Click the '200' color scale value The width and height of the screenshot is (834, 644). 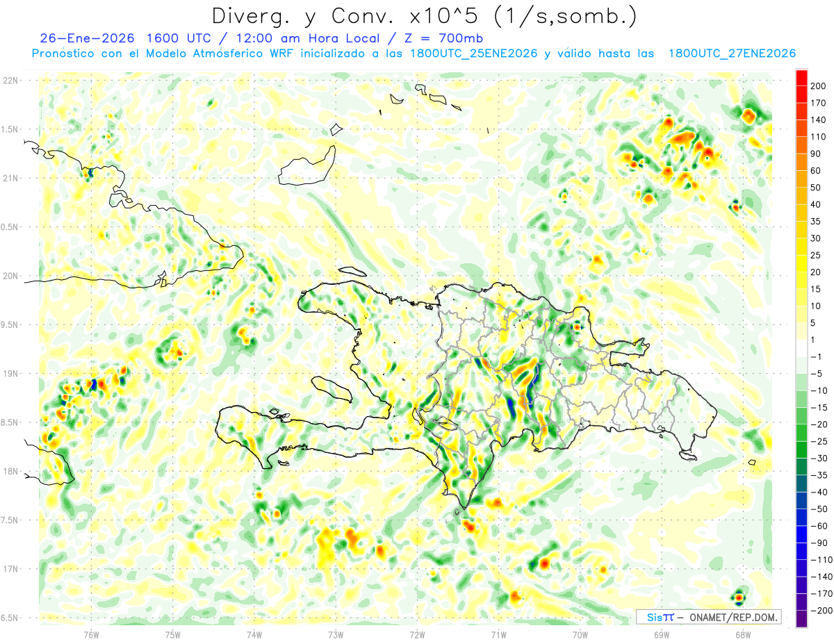click(819, 86)
